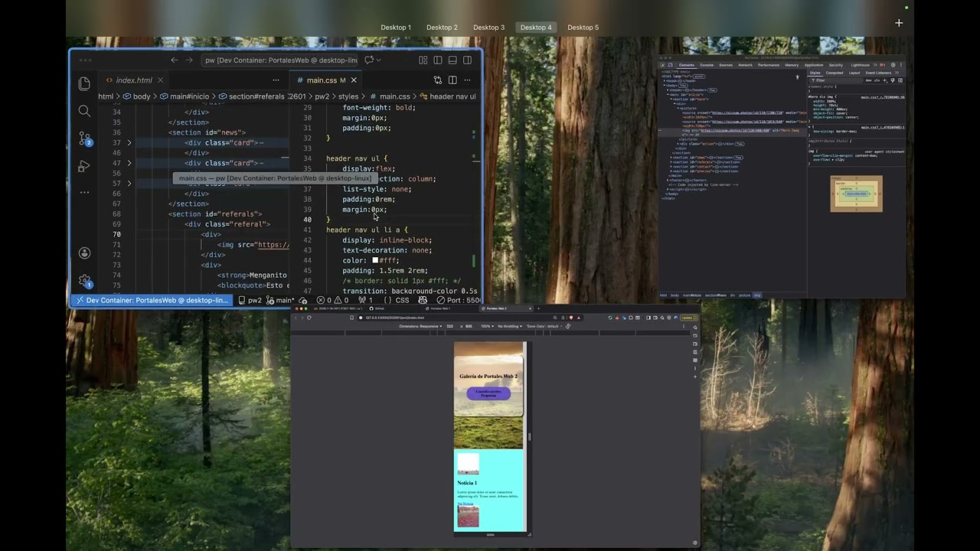980x551 pixels.
Task: Select the img breadcrumb at DevTools bottom
Action: [757, 295]
